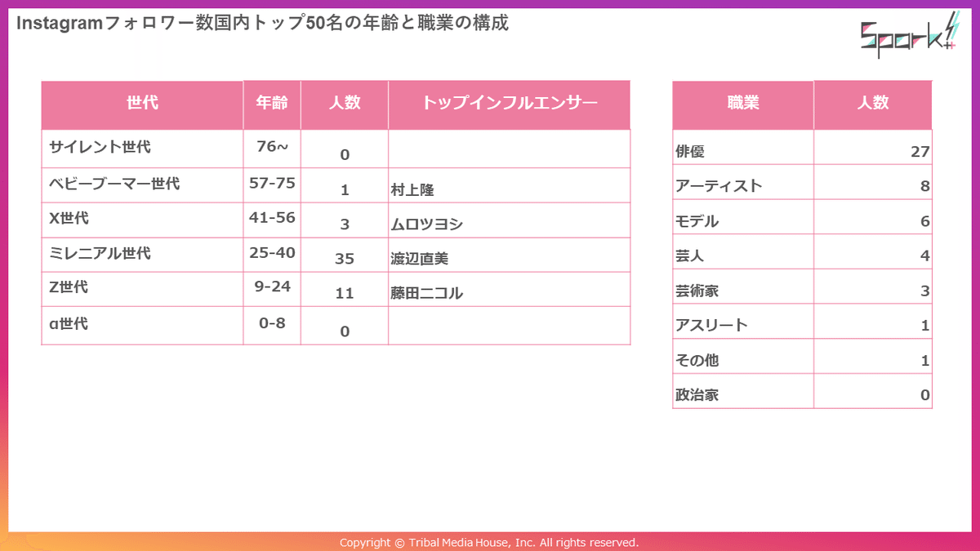Click the 俳優 occupation row
980x551 pixels.
pos(802,147)
